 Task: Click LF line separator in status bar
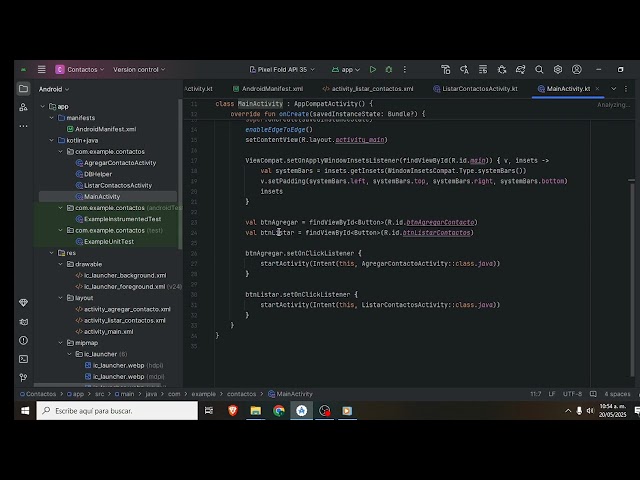pos(552,394)
